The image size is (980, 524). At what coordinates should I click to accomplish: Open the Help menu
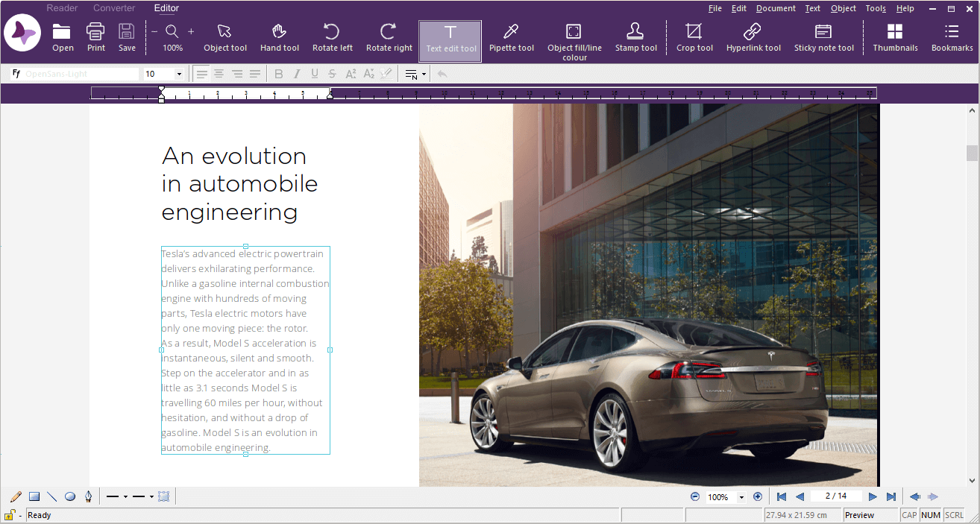[x=905, y=9]
